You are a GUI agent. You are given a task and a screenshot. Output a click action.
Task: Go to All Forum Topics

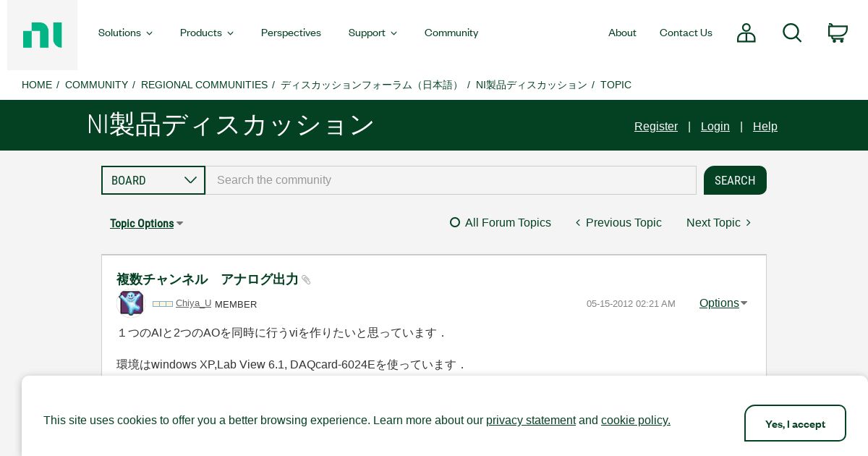tap(508, 222)
